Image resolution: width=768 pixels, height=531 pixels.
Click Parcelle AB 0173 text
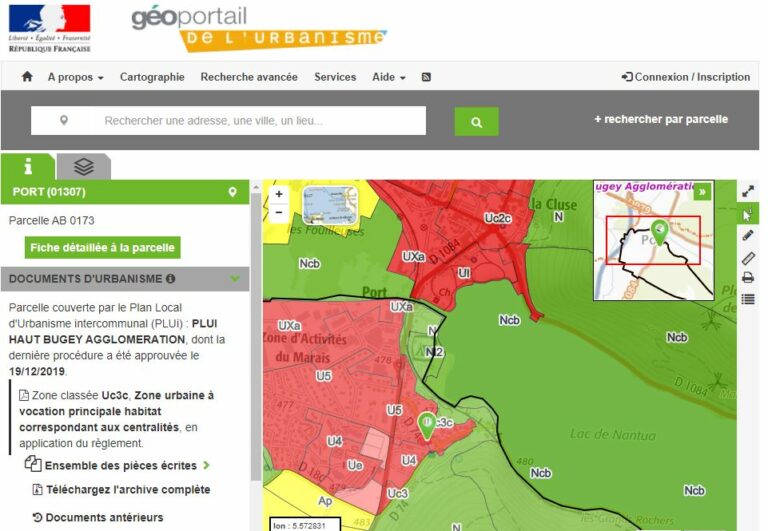click(x=51, y=220)
